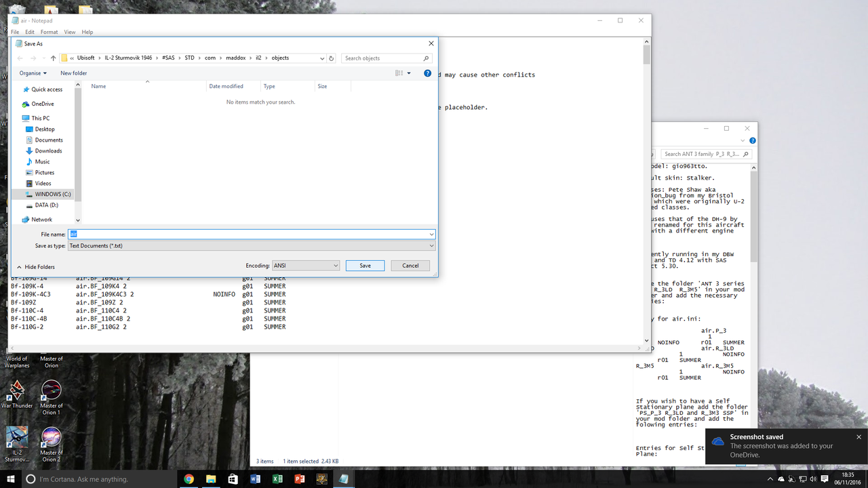
Task: Click the 'maddox' folder in address path
Action: pyautogui.click(x=235, y=58)
